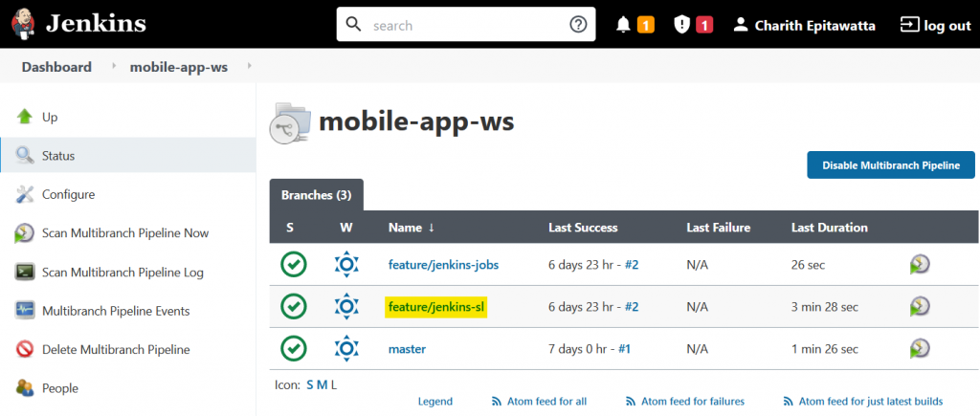Image resolution: width=980 pixels, height=416 pixels.
Task: Open the search help question-mark icon
Action: pos(578,24)
